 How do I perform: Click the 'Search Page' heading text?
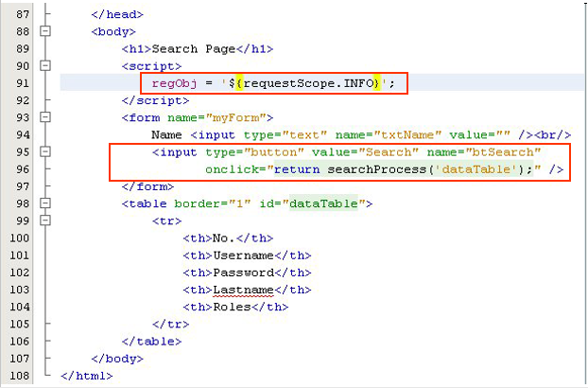click(194, 49)
